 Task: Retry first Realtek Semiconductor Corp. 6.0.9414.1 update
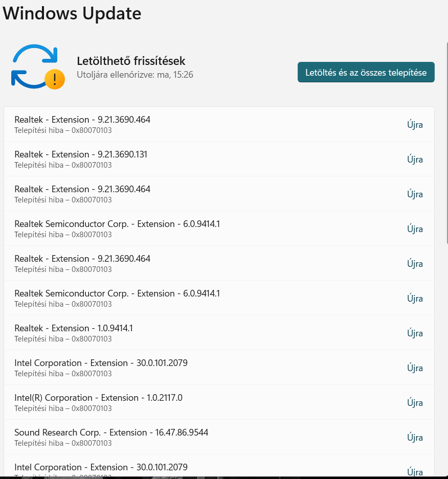415,229
